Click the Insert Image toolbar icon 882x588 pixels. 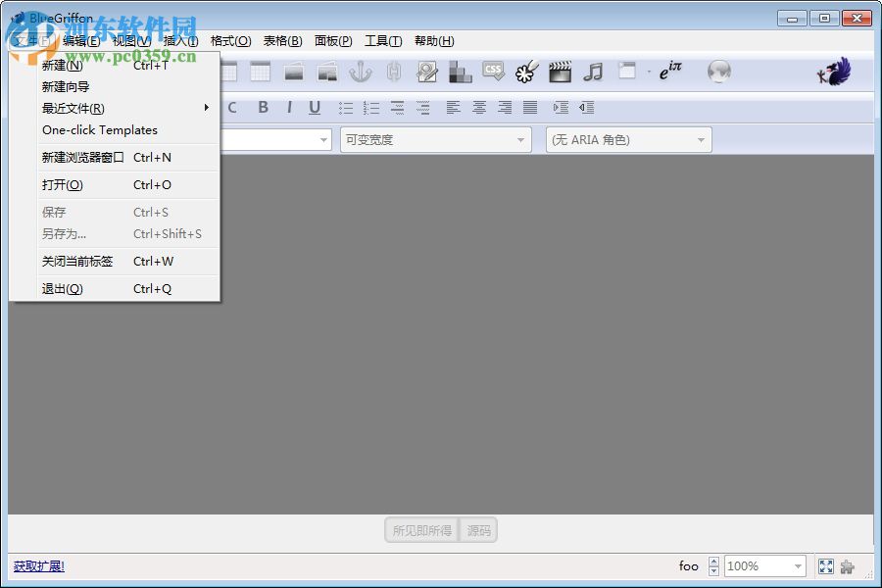[x=294, y=72]
